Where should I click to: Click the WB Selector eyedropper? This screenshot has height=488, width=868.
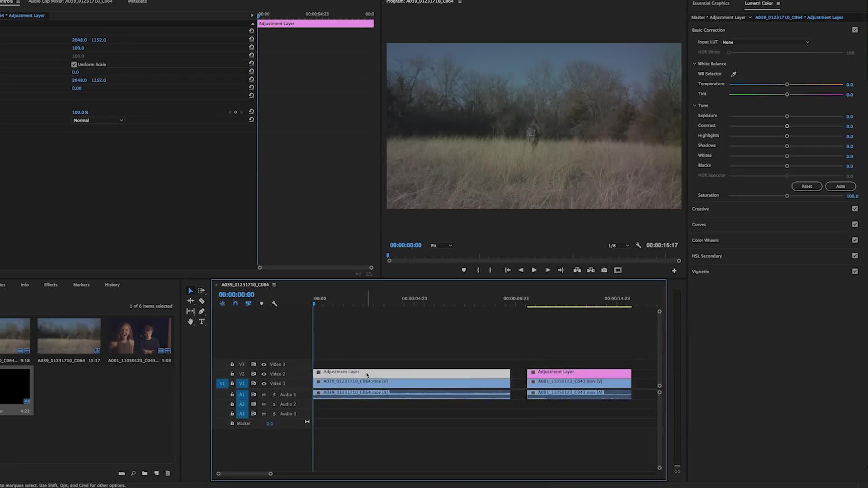click(733, 74)
